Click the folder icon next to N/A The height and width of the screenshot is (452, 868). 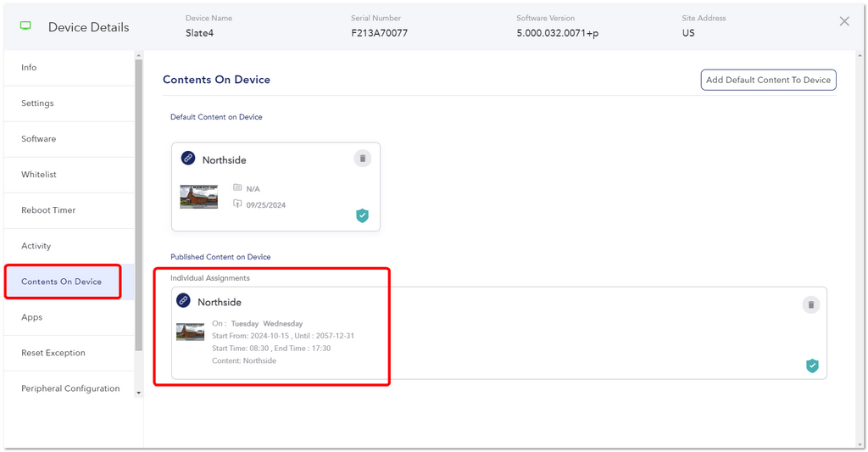237,187
